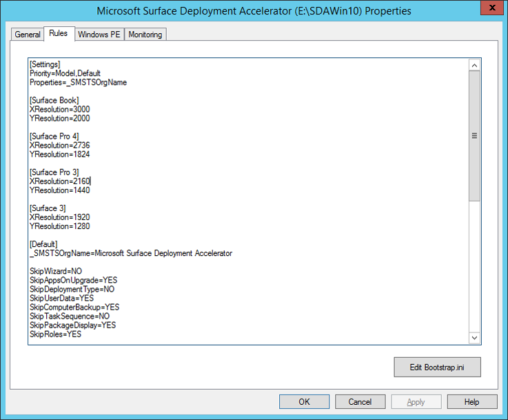The image size is (508, 420).
Task: Click the SkipTaskSequence=NO line
Action: click(70, 317)
